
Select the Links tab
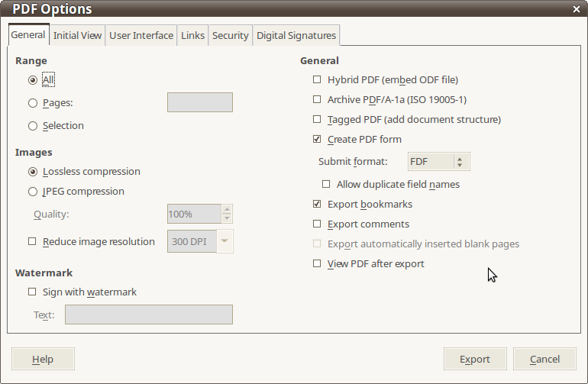click(x=192, y=36)
